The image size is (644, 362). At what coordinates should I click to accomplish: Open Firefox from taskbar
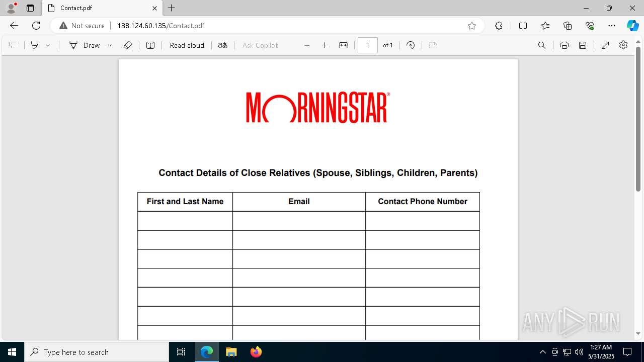tap(256, 352)
